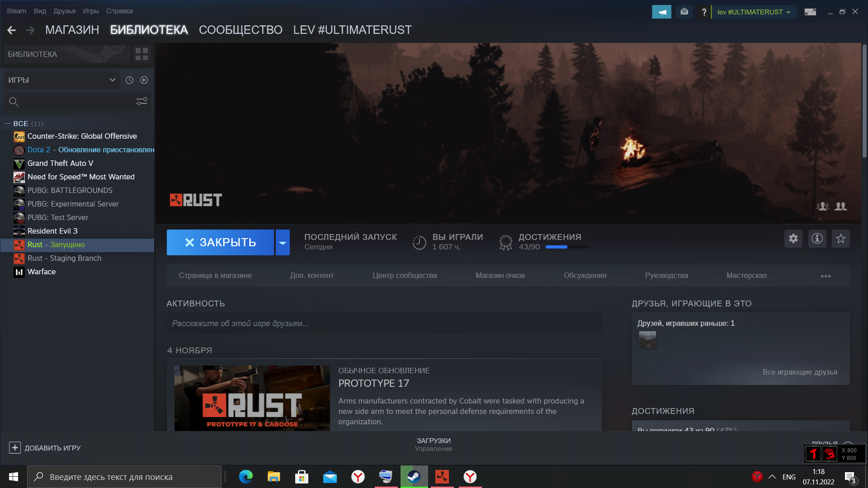Click the vertical scrollbar of game page
The width and height of the screenshot is (868, 488).
[x=864, y=101]
